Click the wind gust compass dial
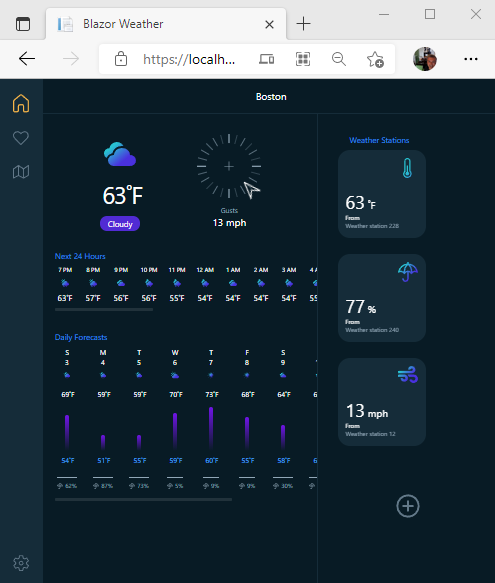This screenshot has width=495, height=583. tap(229, 166)
